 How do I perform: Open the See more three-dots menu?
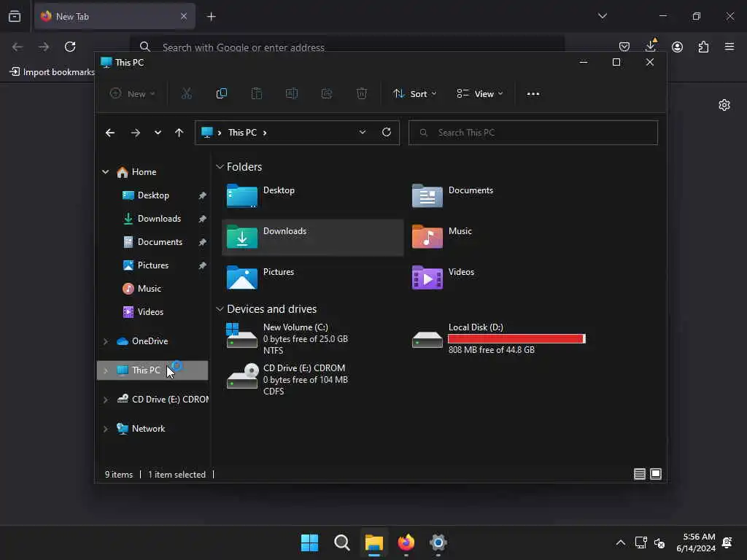533,94
